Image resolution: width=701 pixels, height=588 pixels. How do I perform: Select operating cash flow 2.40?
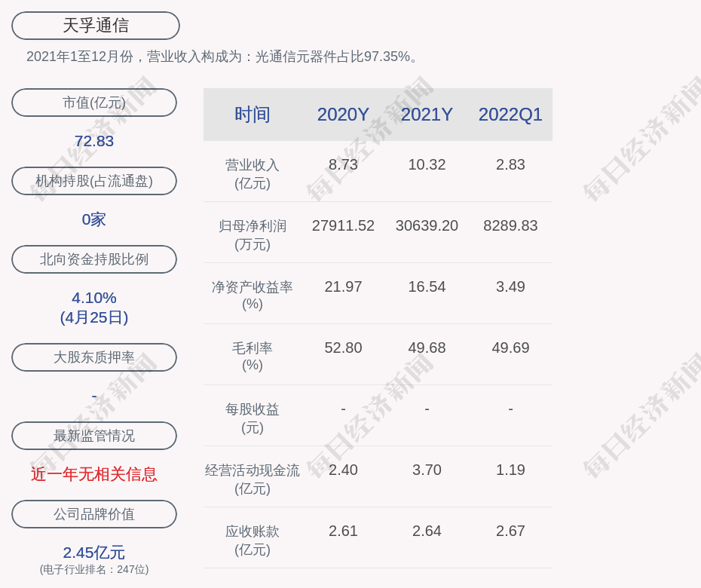pos(344,470)
